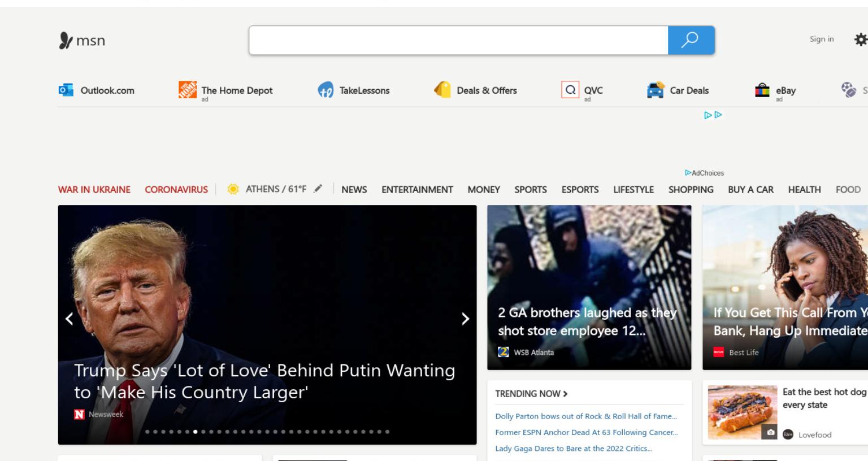868x461 pixels.
Task: Open the Money tab
Action: (x=484, y=190)
